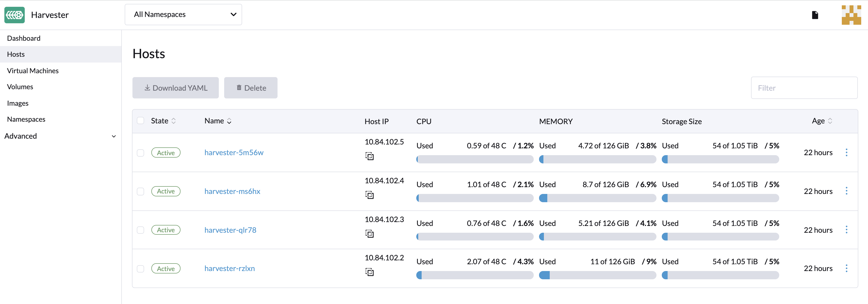Click the Storage Size column header
The width and height of the screenshot is (868, 304).
coord(682,121)
